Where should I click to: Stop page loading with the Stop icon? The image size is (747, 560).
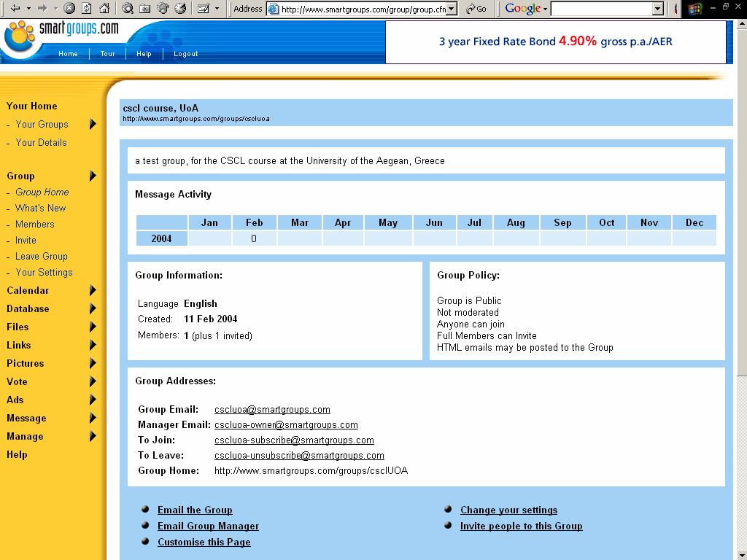pyautogui.click(x=69, y=8)
